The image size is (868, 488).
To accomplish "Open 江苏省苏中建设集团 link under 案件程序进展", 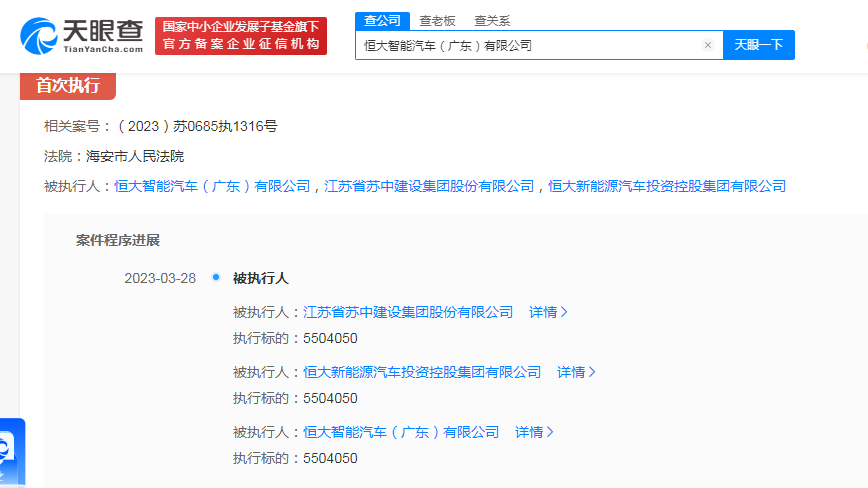I will point(408,312).
